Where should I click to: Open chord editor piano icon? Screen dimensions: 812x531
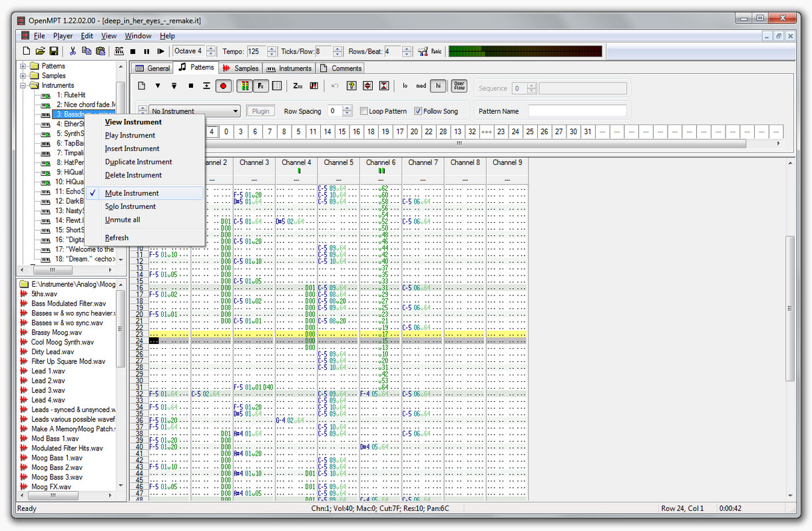314,86
